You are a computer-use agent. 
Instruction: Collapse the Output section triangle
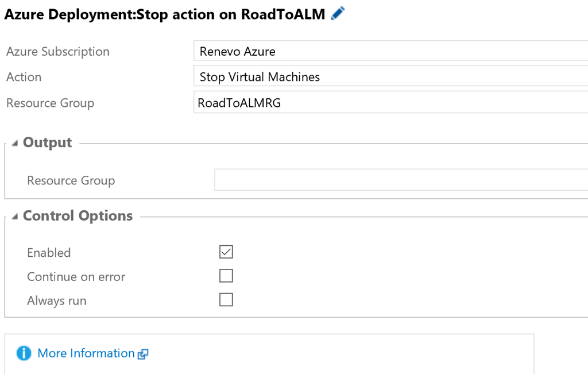coord(15,143)
